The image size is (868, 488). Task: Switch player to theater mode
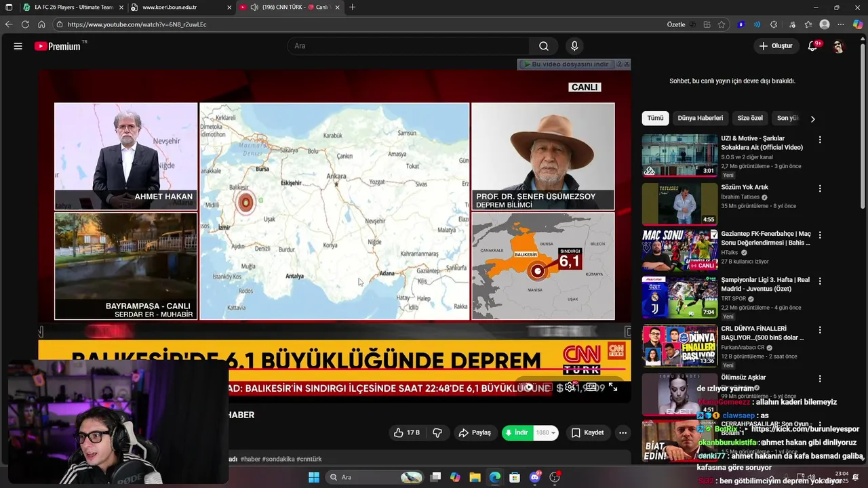(591, 387)
